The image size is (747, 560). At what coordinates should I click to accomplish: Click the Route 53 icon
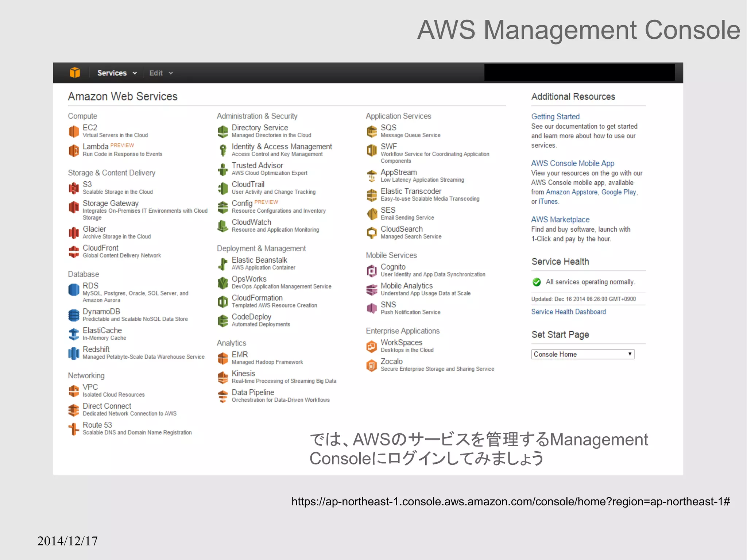tap(74, 429)
